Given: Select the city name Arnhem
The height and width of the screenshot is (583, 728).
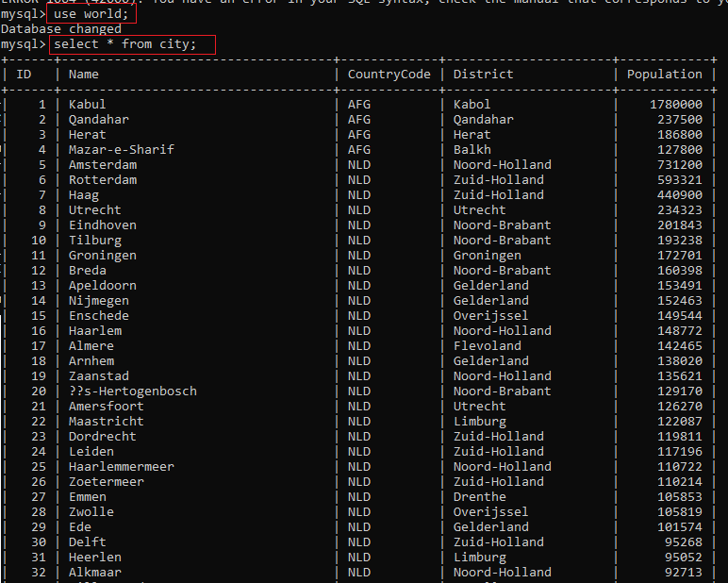Looking at the screenshot, I should pos(91,361).
